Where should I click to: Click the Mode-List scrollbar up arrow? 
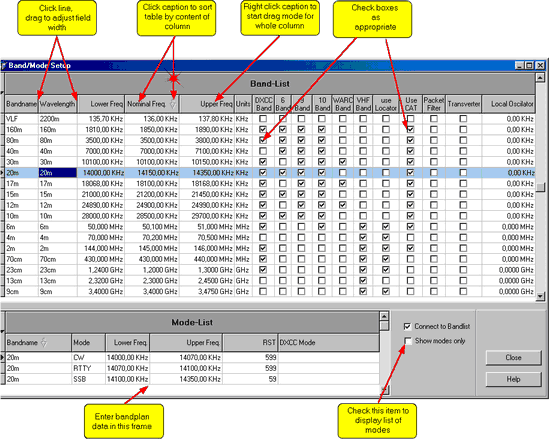click(384, 316)
